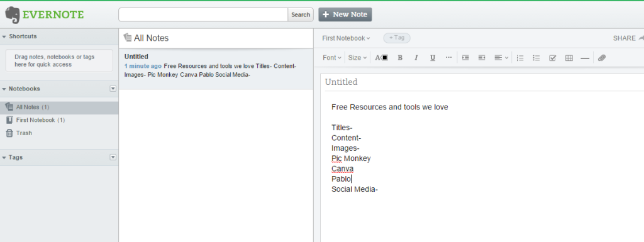Collapse the Tags section

[x=4, y=158]
